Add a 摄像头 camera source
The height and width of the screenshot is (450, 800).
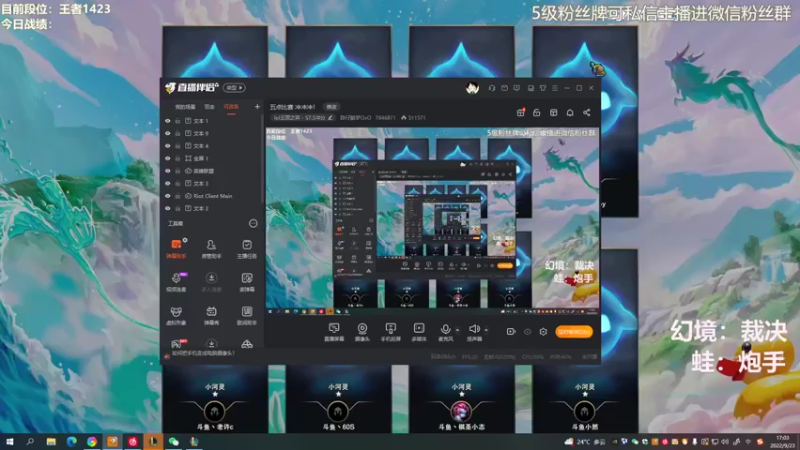[362, 332]
